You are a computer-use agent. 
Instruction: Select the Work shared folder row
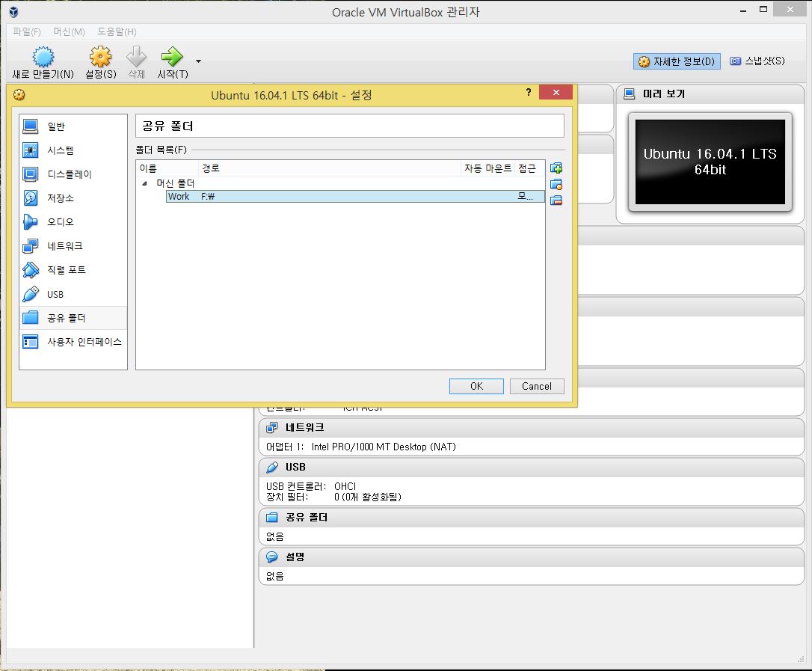(336, 197)
